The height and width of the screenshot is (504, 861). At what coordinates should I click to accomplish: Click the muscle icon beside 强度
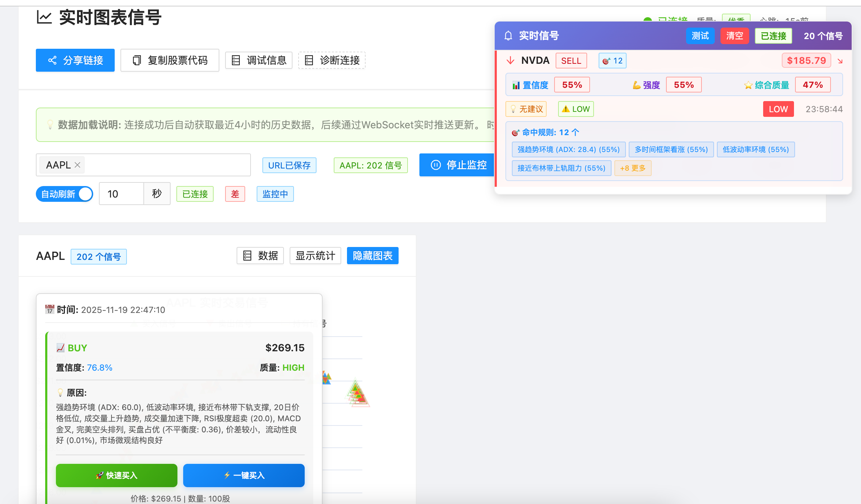[x=637, y=85]
